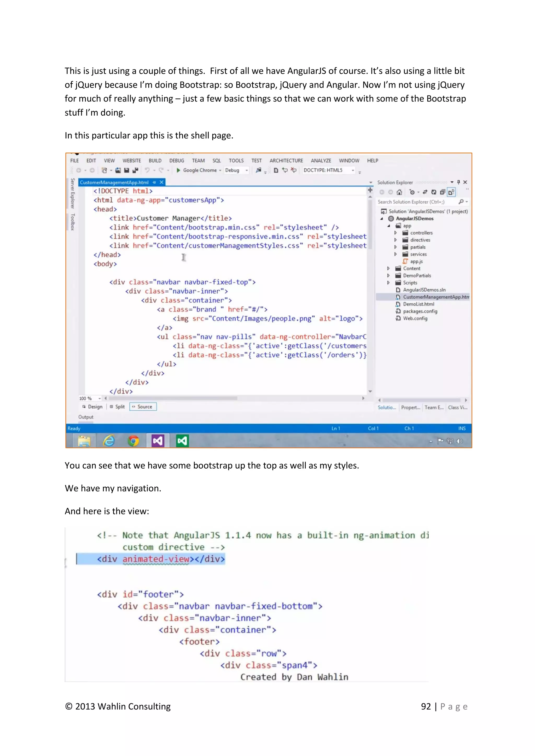535x756 pixels.
Task: Click Solution Explorer Refresh icon
Action: (x=434, y=192)
